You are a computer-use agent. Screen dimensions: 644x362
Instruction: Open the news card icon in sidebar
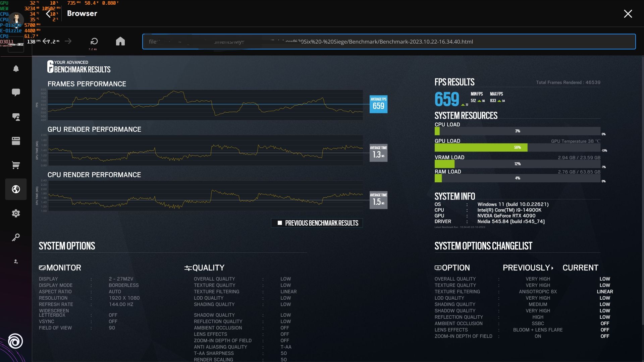(x=16, y=141)
